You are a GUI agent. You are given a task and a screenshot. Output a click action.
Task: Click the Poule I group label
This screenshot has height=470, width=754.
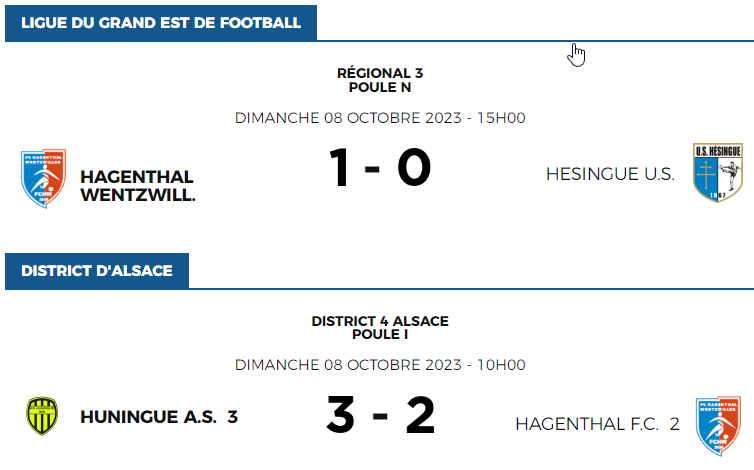pyautogui.click(x=380, y=334)
